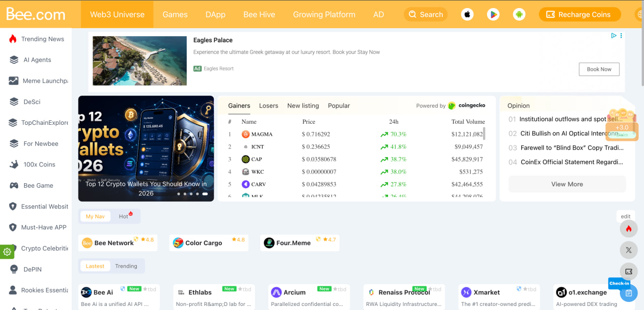Click the whale icon beside 100x Coins
The width and height of the screenshot is (644, 310).
tap(14, 165)
